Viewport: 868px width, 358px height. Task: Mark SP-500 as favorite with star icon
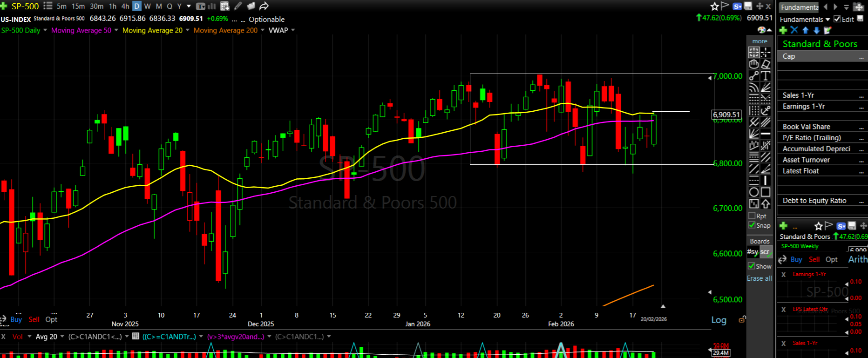[715, 6]
